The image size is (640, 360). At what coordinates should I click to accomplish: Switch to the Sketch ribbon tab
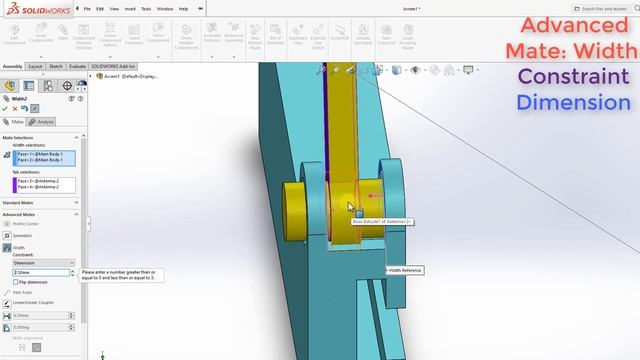(x=56, y=66)
